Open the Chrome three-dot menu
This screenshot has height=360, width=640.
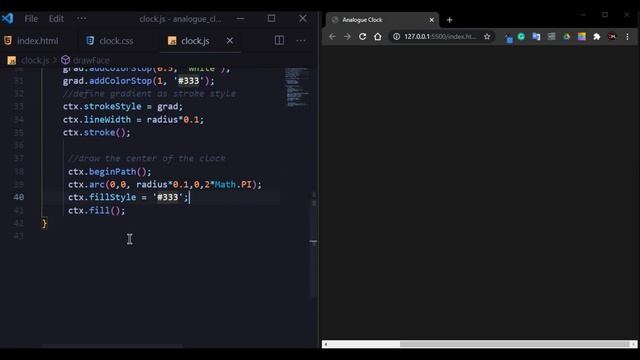[x=627, y=37]
